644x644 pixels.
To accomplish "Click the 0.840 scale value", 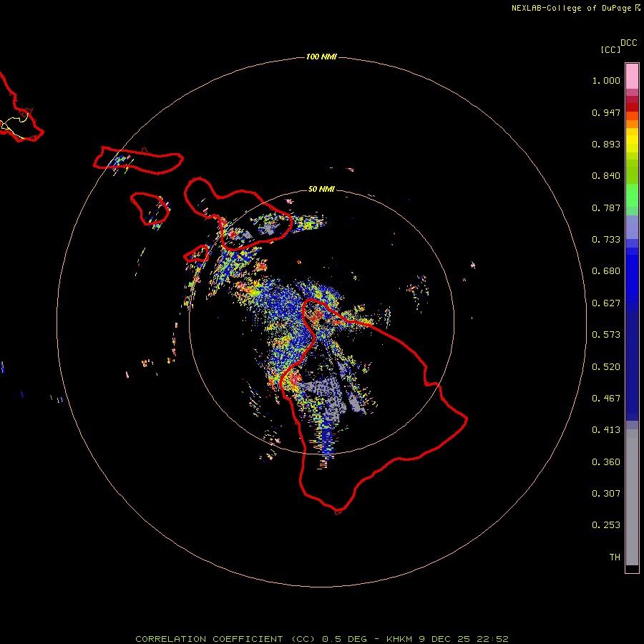I will coord(606,176).
